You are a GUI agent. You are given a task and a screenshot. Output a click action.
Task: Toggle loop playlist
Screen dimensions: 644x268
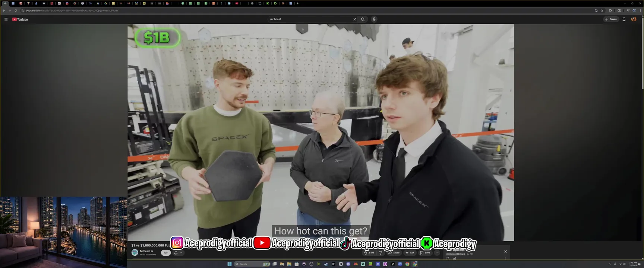pos(448,258)
